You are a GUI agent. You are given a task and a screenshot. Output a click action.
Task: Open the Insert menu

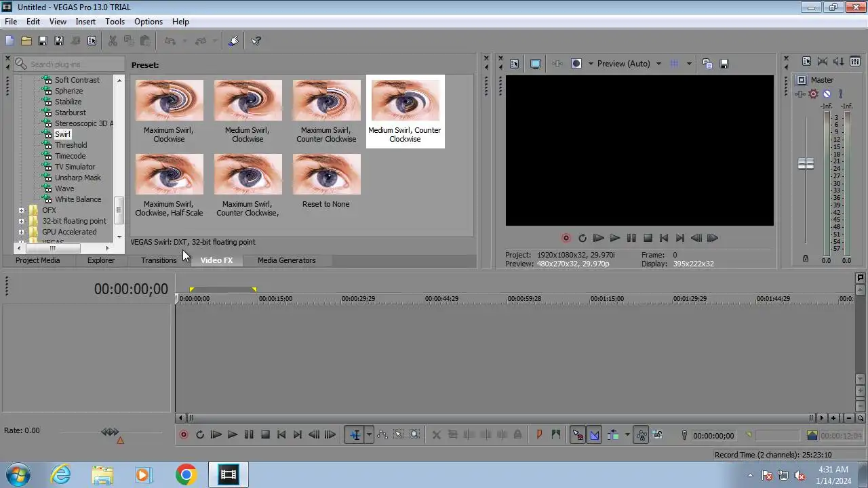85,22
